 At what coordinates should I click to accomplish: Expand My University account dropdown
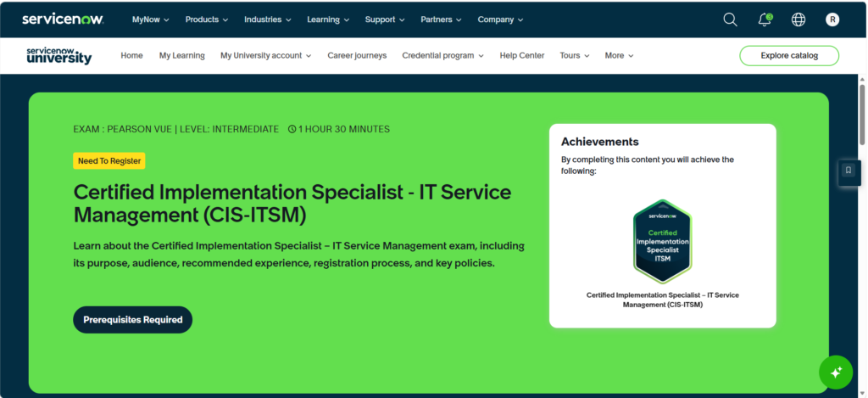[x=265, y=55]
